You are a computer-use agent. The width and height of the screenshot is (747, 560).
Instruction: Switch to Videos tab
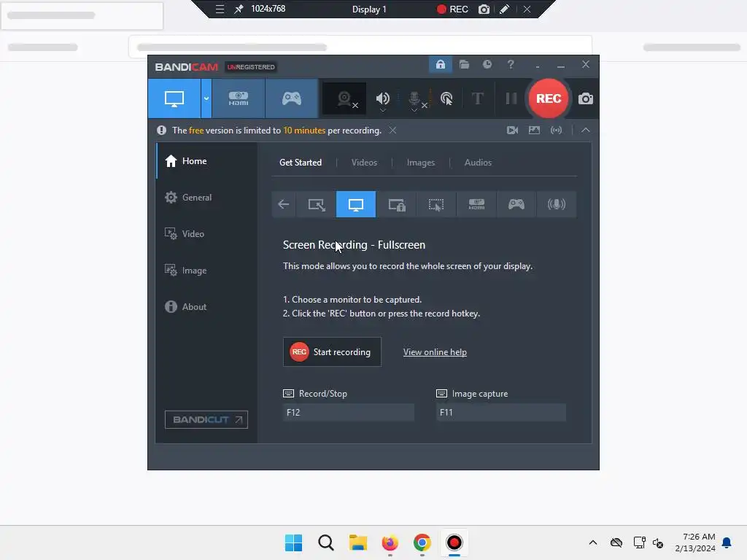coord(364,163)
